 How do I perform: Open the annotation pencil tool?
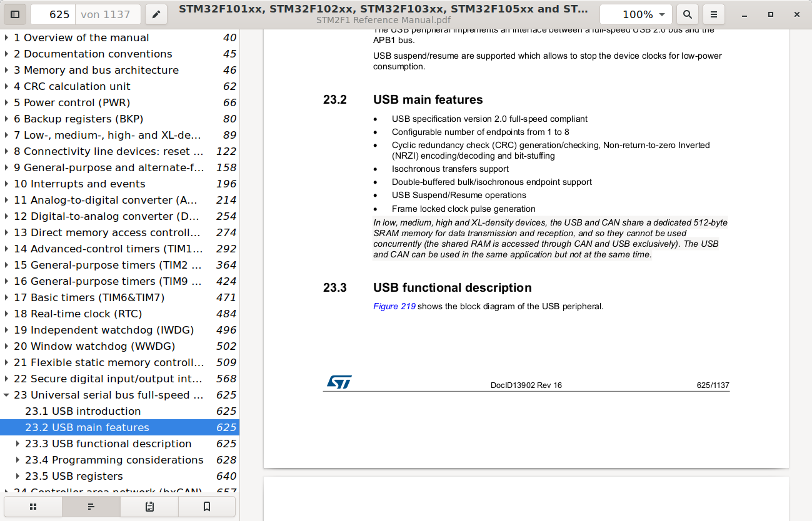(x=156, y=14)
